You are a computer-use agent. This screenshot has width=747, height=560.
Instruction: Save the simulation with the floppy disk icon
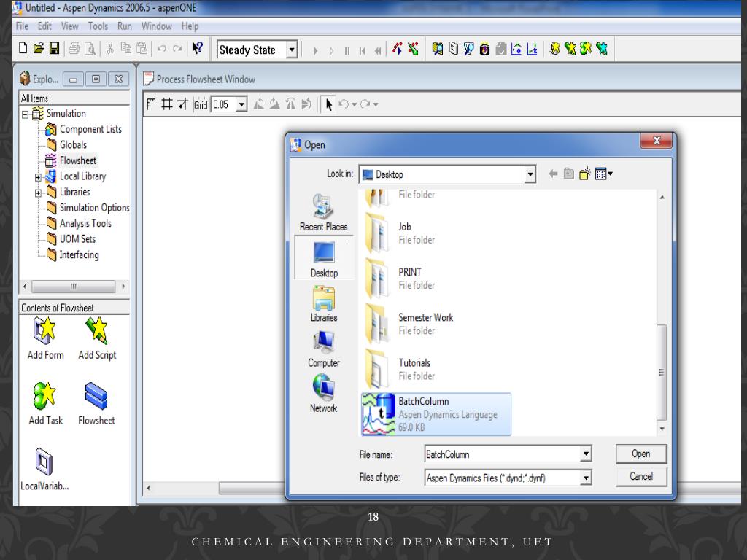54,48
